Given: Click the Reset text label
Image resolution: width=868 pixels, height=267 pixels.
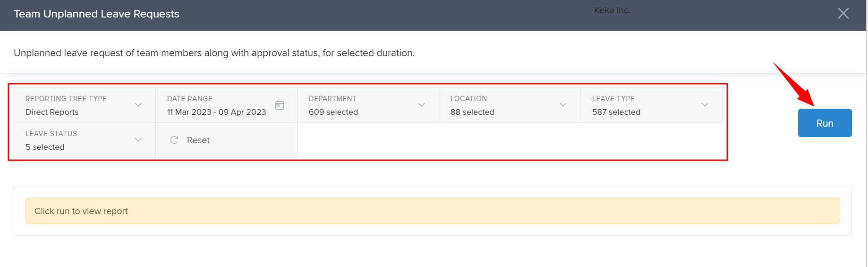Looking at the screenshot, I should point(198,140).
